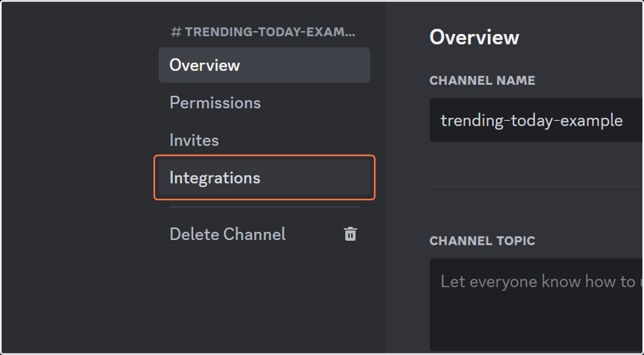This screenshot has height=355, width=644.
Task: Click the trash icon beside Delete Channel
Action: pos(350,234)
